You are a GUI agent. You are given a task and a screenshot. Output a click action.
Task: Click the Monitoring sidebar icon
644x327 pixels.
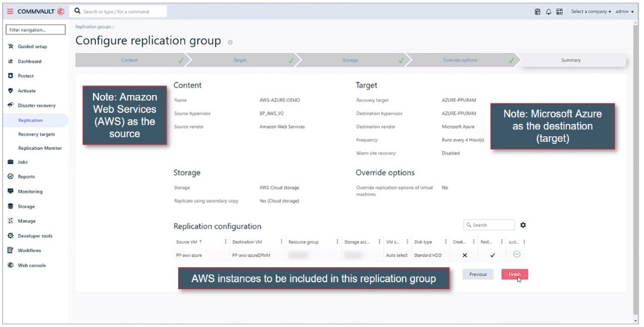(11, 191)
